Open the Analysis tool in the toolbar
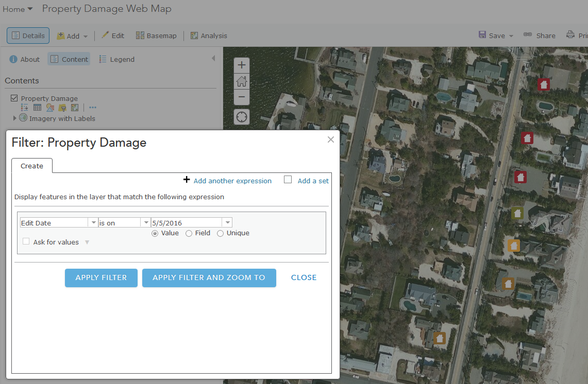588x384 pixels. [x=209, y=36]
